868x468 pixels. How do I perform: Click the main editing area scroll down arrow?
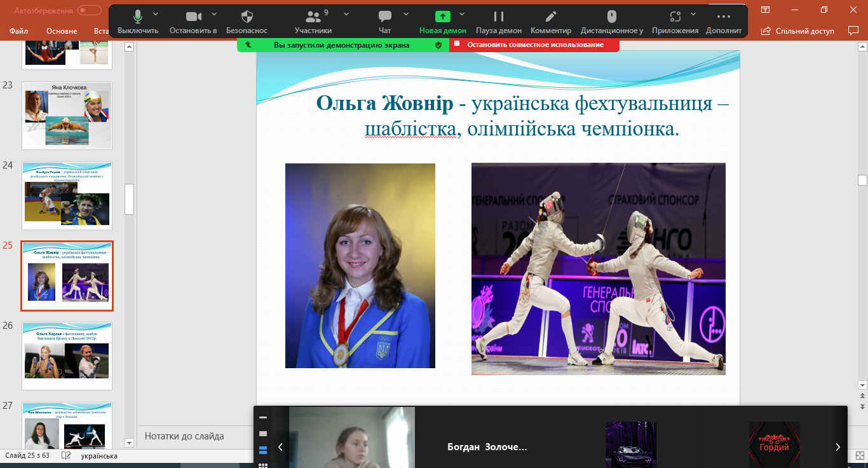[862, 385]
